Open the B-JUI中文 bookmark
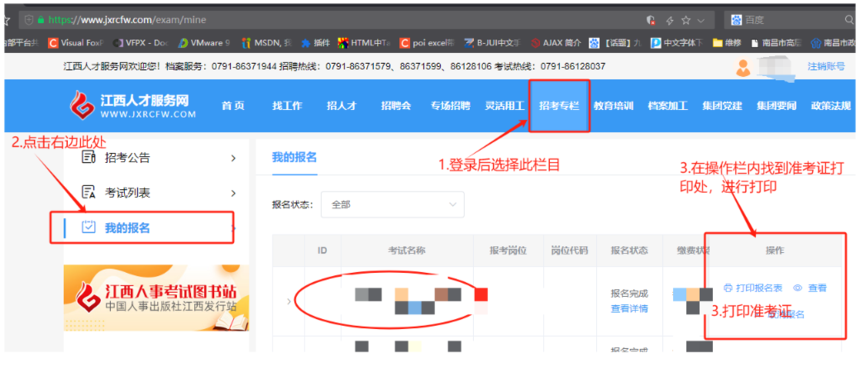860x377 pixels. [x=493, y=43]
